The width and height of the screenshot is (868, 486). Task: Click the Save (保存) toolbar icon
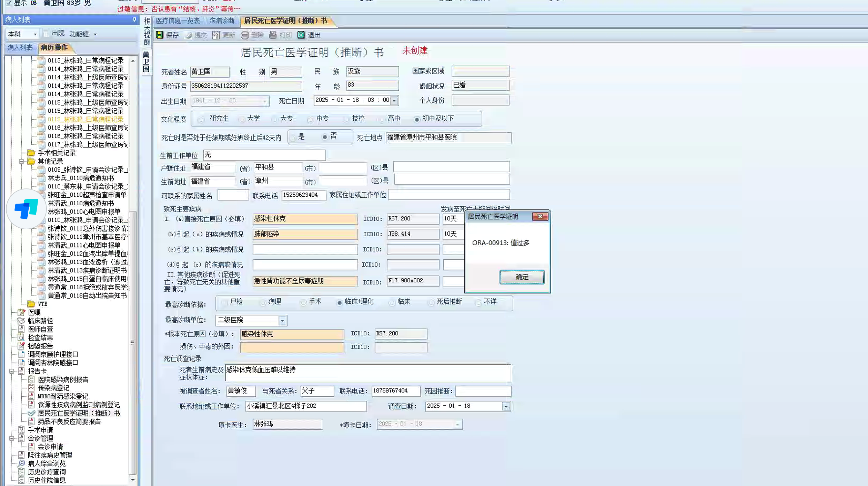click(160, 35)
